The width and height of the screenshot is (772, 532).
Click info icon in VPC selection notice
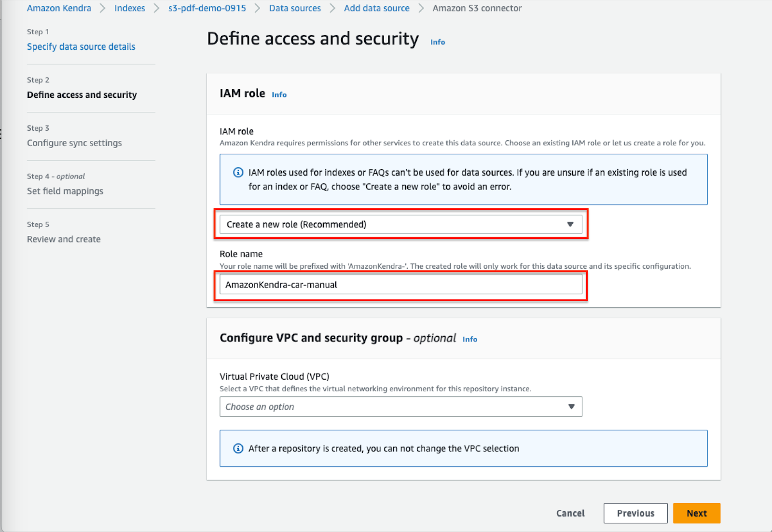(x=238, y=448)
